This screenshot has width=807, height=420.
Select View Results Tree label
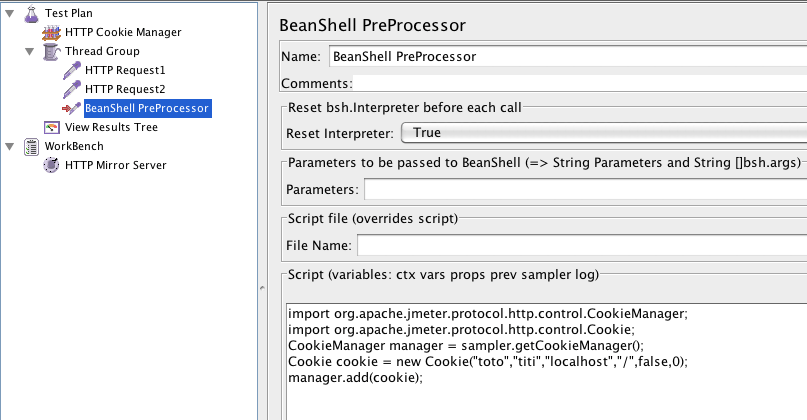coord(111,127)
